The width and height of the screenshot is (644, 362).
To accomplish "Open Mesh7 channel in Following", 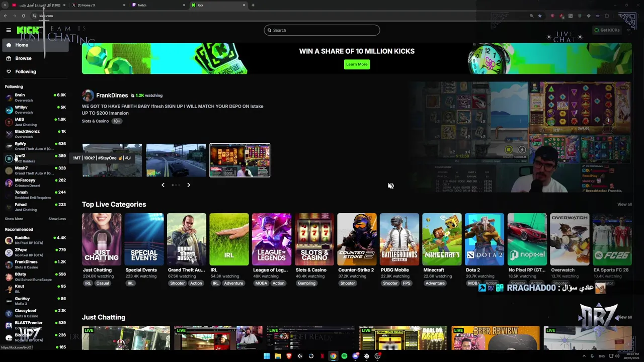I will point(34,170).
